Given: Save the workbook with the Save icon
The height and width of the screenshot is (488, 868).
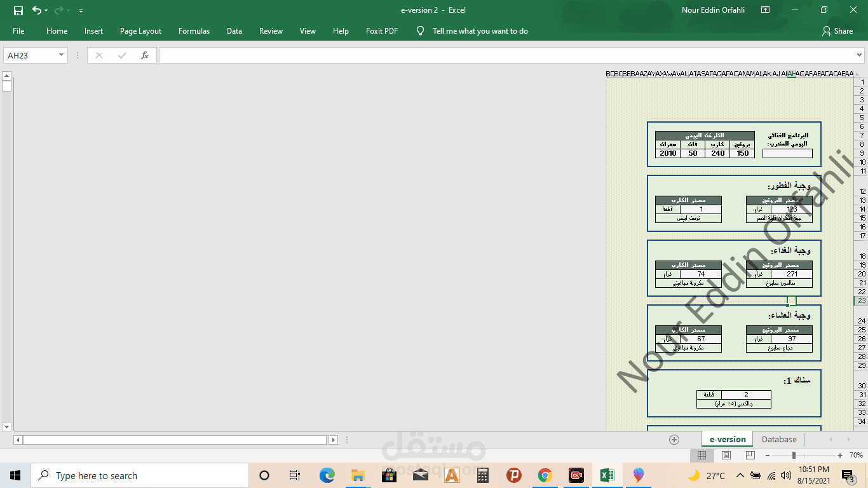Looking at the screenshot, I should point(18,10).
